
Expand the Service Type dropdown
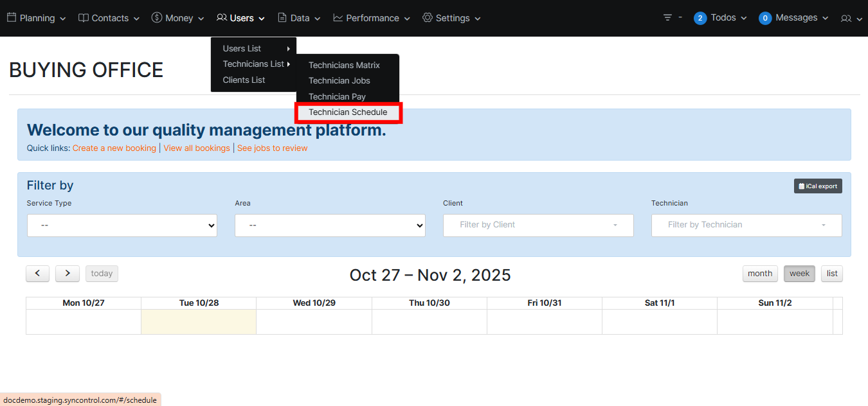122,225
